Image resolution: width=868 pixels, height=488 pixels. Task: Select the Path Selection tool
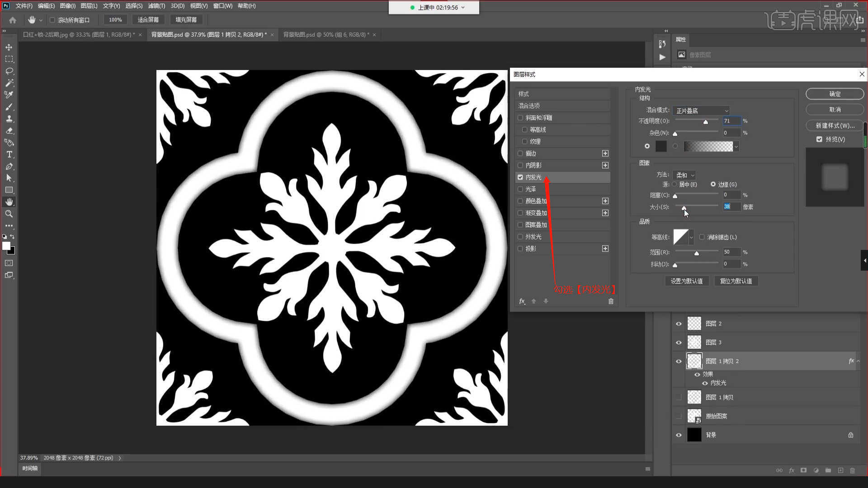coord(9,178)
